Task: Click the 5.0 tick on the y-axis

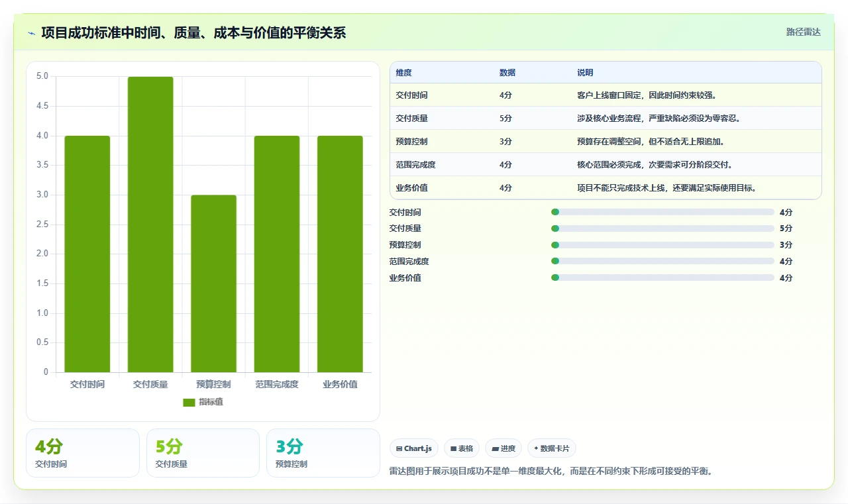Action: [42, 76]
